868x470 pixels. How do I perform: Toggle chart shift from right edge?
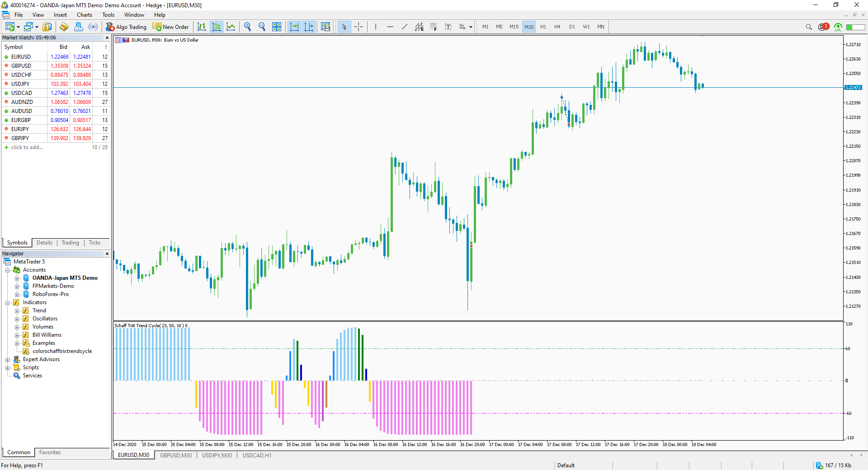coord(309,27)
